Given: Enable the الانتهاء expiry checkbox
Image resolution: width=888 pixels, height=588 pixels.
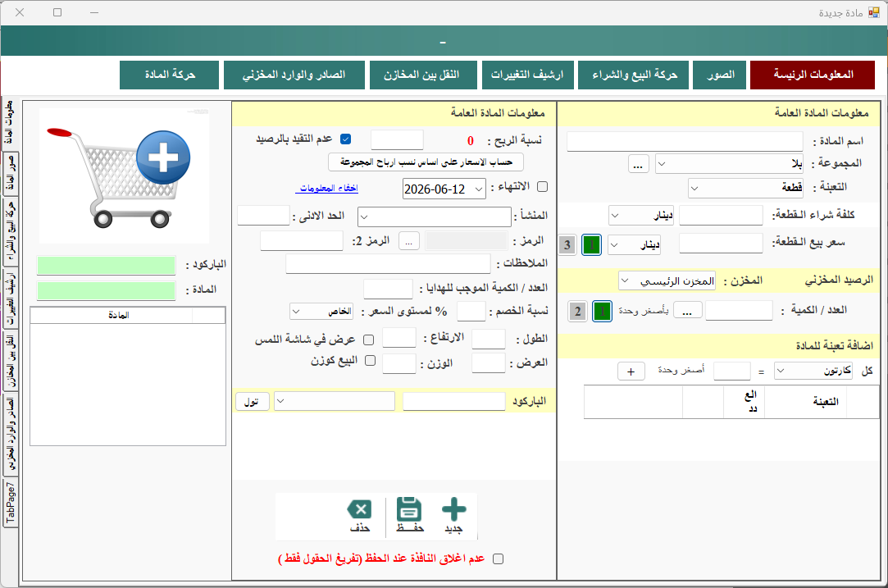Looking at the screenshot, I should click(543, 186).
